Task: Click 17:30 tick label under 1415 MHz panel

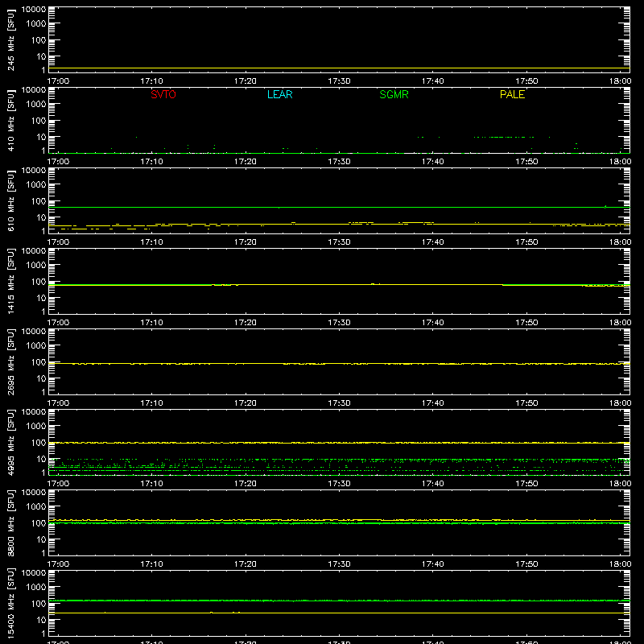Action: 339,323
